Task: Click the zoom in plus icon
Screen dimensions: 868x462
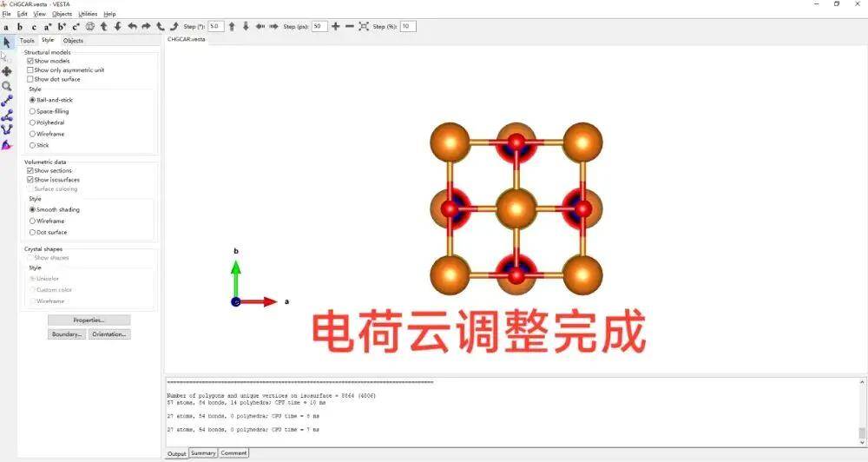Action: 336,27
